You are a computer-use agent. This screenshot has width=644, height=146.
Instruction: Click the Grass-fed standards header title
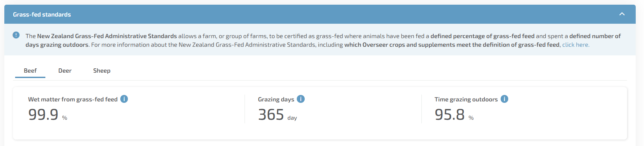[x=42, y=14]
